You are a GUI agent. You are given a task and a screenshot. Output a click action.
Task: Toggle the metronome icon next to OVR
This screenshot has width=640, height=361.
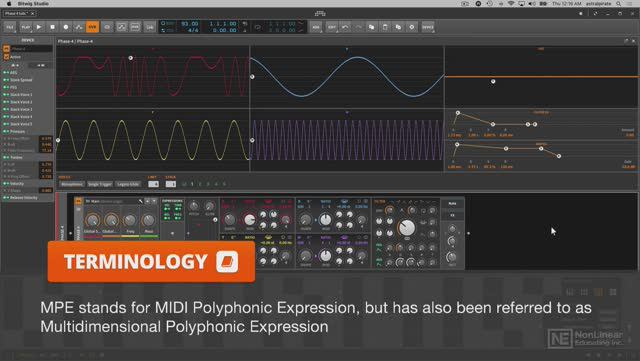pos(107,27)
